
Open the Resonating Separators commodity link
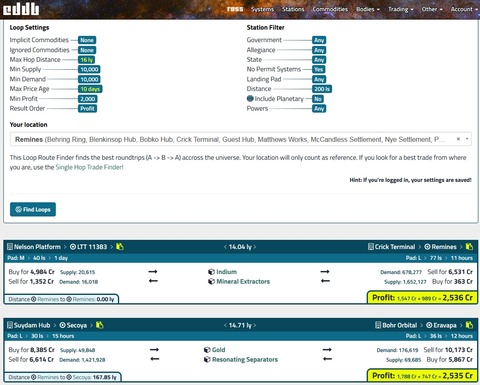pos(245,360)
